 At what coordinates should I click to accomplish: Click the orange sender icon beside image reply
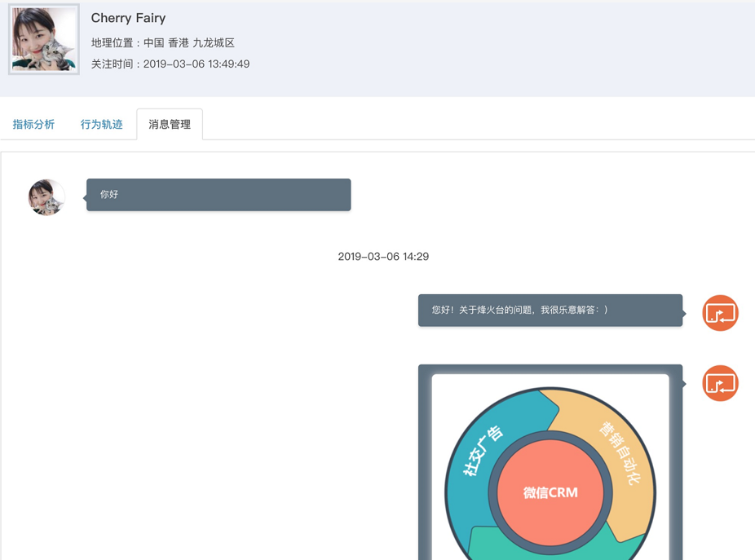pyautogui.click(x=720, y=383)
